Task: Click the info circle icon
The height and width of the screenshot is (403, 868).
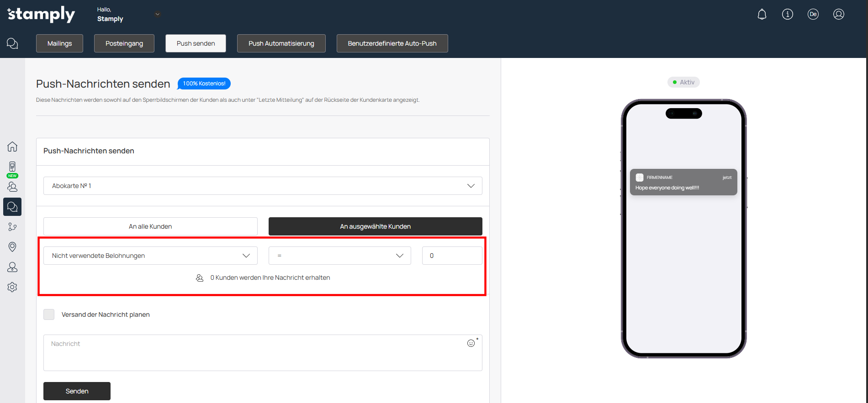Action: pyautogui.click(x=787, y=15)
